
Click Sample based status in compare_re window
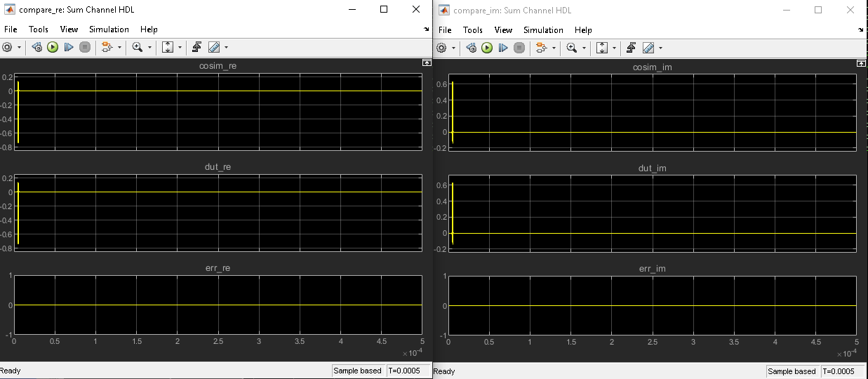click(358, 371)
